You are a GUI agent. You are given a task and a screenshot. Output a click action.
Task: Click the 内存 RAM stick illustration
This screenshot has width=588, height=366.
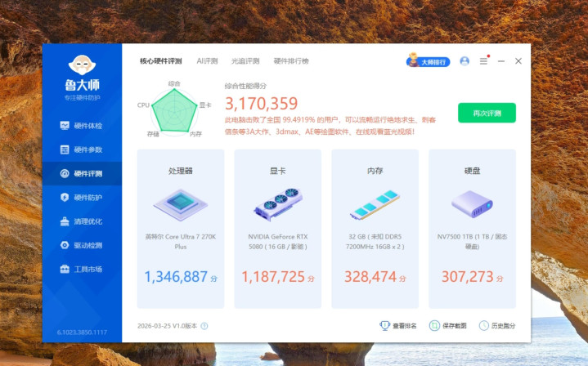click(x=375, y=205)
